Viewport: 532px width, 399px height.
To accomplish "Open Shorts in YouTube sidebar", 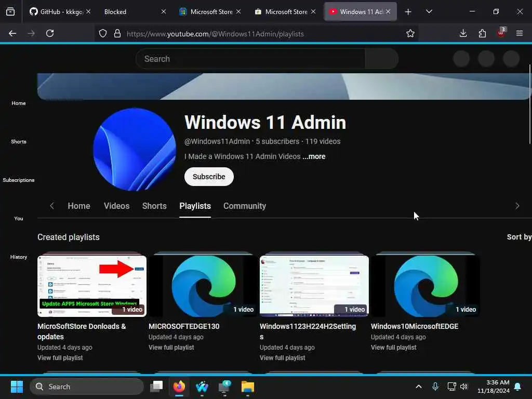I will [18, 141].
